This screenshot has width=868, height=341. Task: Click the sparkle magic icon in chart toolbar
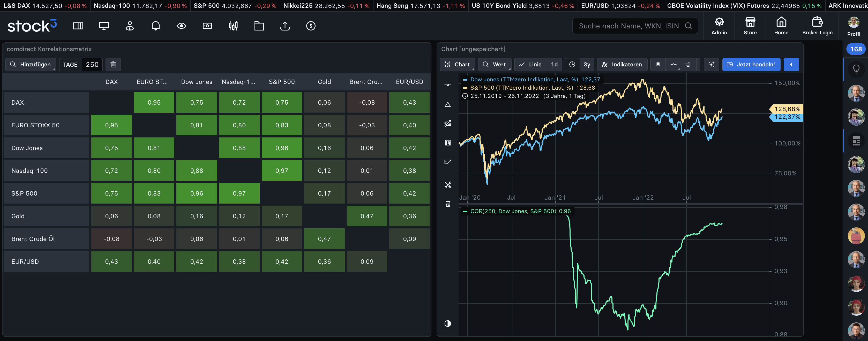pos(711,64)
